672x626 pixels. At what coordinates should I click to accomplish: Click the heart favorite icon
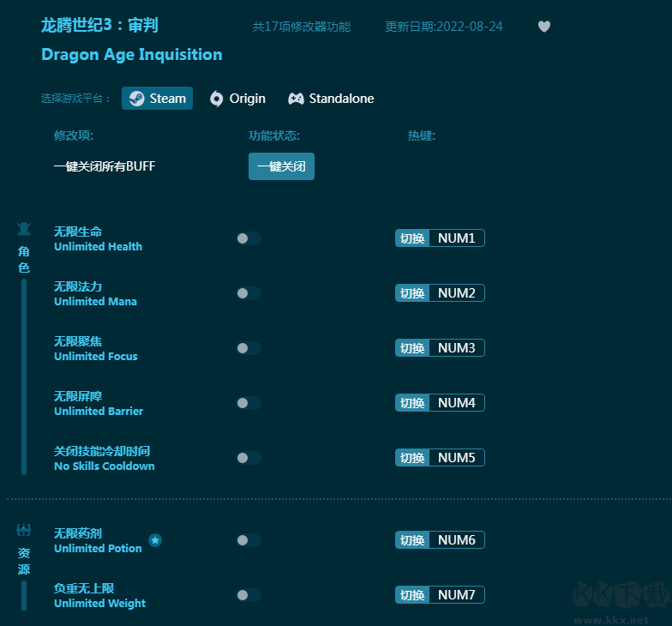point(543,27)
